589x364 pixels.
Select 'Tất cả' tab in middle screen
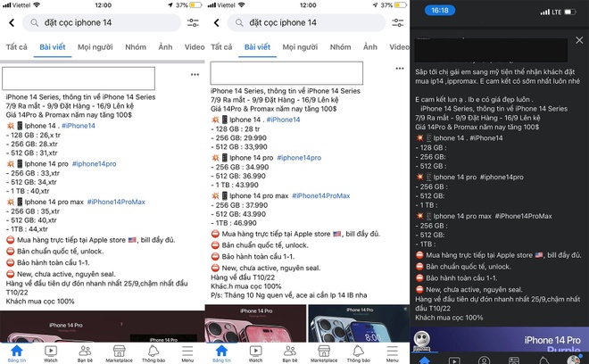point(221,47)
